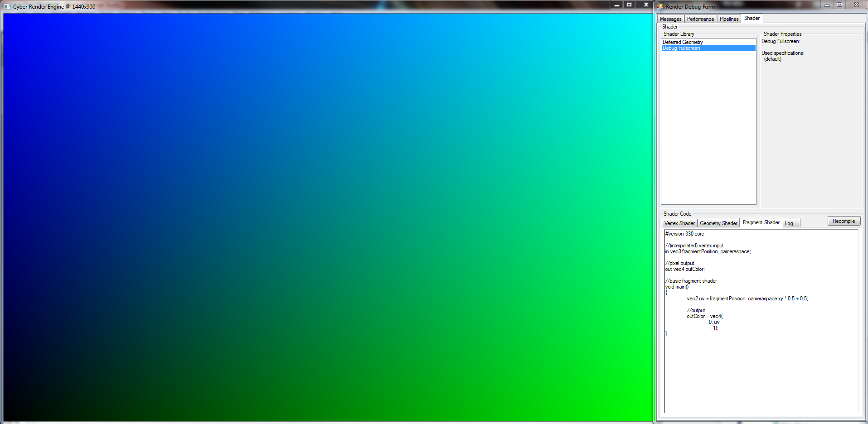Click the line containing #version 330 core
The image size is (868, 424).
coord(685,234)
